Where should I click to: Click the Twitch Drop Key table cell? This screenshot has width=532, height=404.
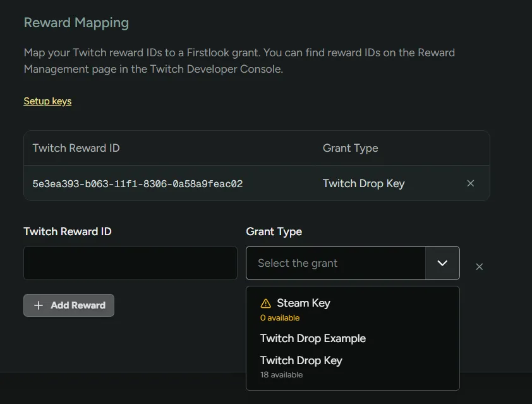[x=363, y=184]
